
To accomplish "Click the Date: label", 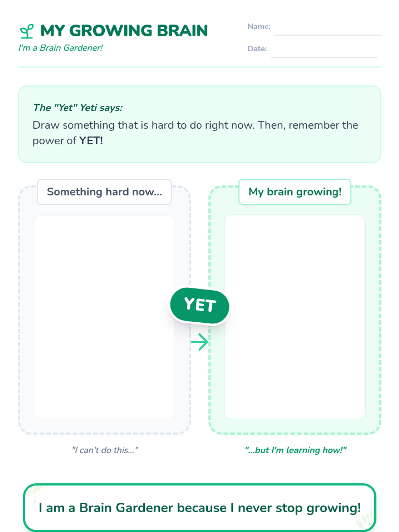I will (x=257, y=49).
